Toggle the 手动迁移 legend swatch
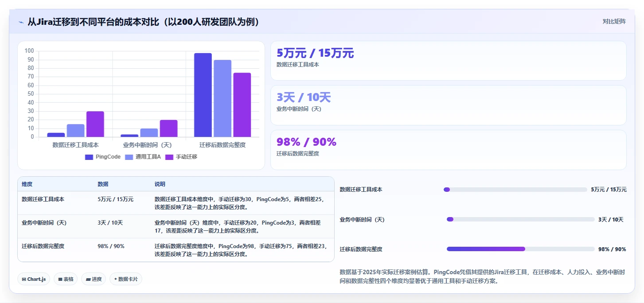This screenshot has height=303, width=644. 169,157
